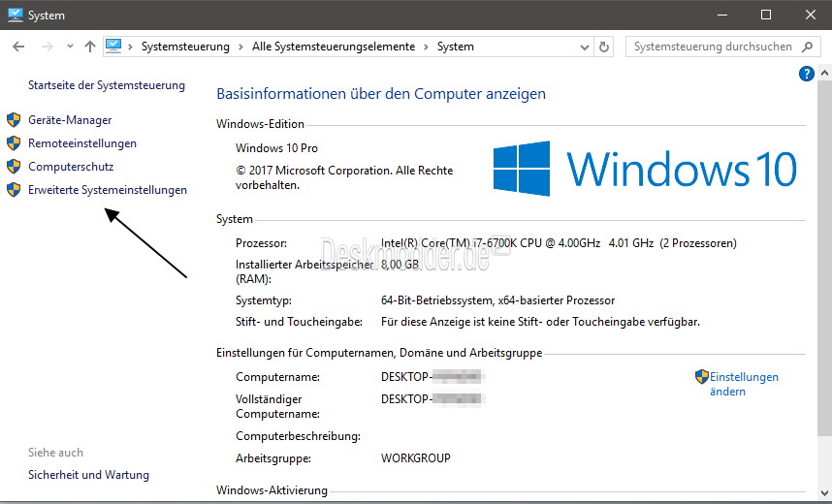Open Erweiterte Systemeinstellungen link

(108, 190)
